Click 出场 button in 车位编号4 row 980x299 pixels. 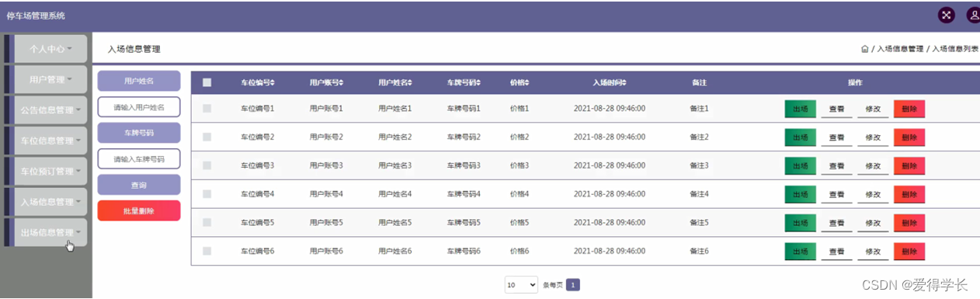[800, 194]
